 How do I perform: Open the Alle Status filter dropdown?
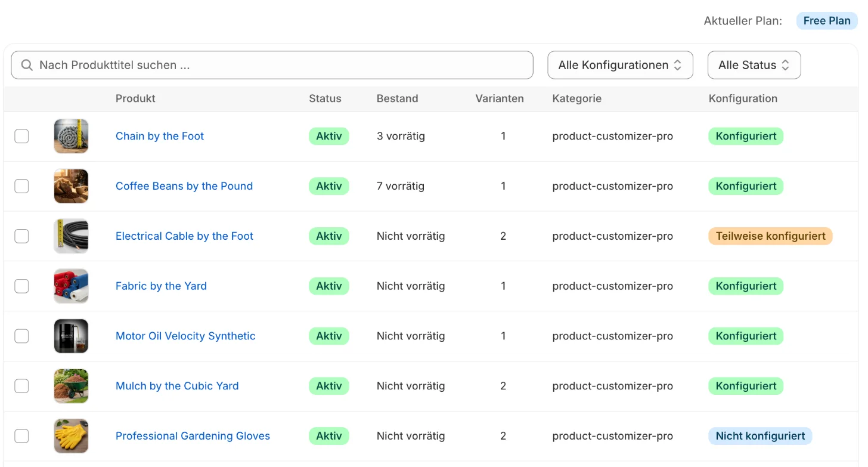(x=754, y=65)
